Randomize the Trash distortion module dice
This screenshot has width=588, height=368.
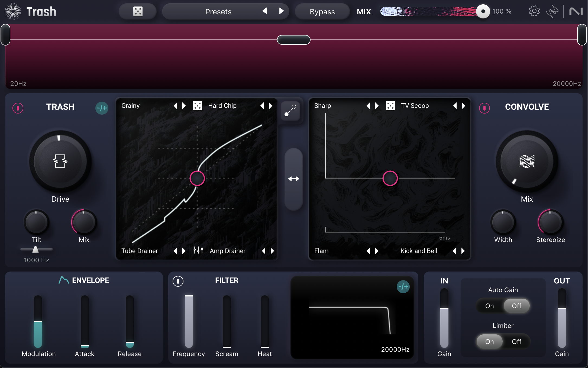tap(197, 106)
